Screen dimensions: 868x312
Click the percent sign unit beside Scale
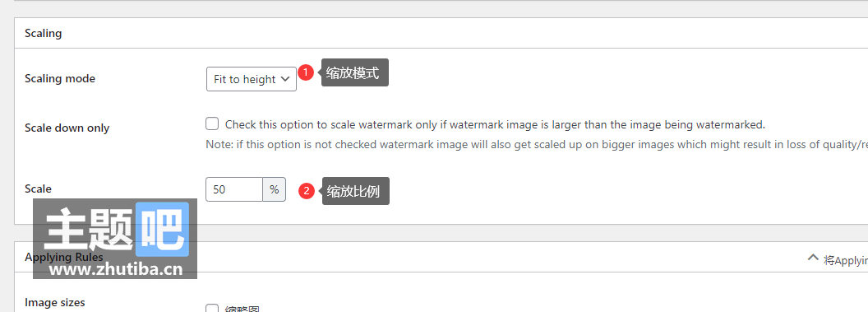click(274, 189)
